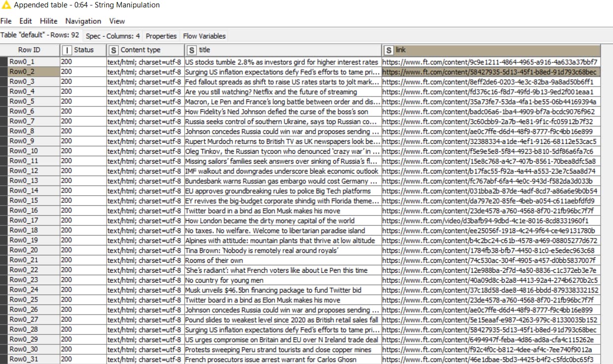Switch to the Spec - Columns: 4 tab
Screen dimensions: 613x364
[x=114, y=36]
